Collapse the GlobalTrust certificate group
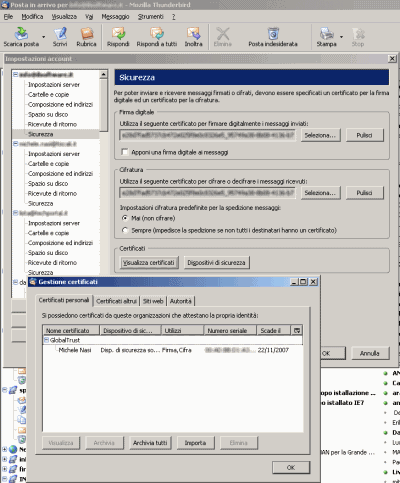The width and height of the screenshot is (400, 483). [47, 340]
